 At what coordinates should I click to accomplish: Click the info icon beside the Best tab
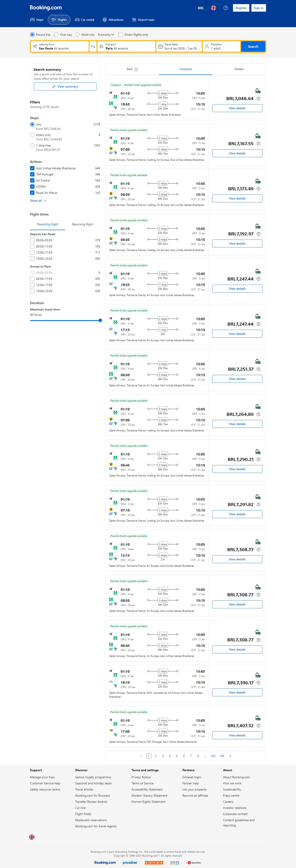pos(136,69)
